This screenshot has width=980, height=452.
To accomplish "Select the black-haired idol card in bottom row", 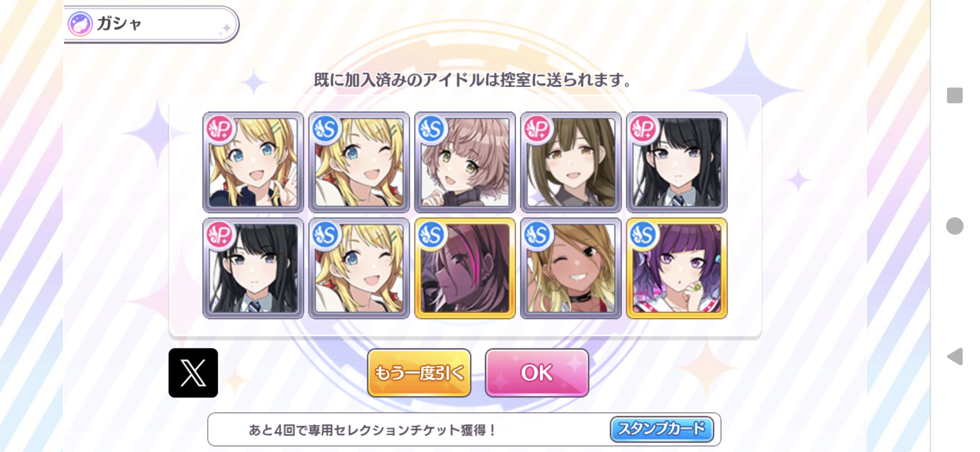I will (x=253, y=268).
